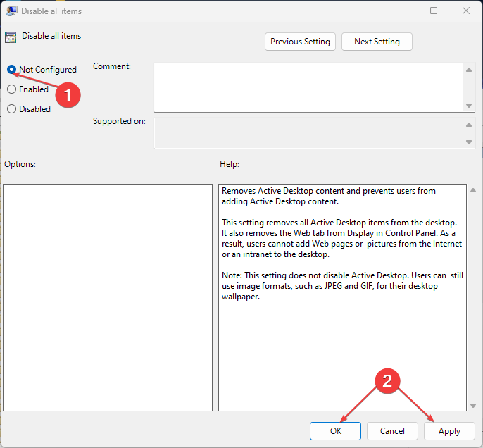Confirm changes with the OK button
Screen dimensions: 483x448
point(335,431)
